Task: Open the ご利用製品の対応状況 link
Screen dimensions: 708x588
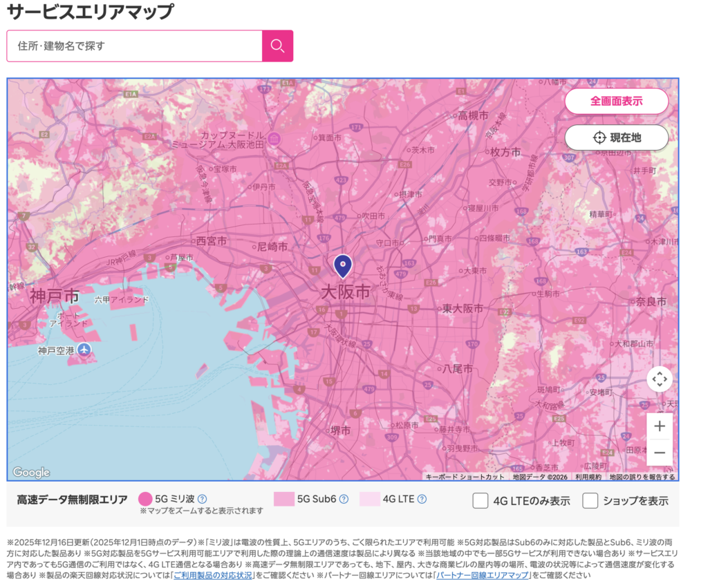Action: tap(213, 575)
